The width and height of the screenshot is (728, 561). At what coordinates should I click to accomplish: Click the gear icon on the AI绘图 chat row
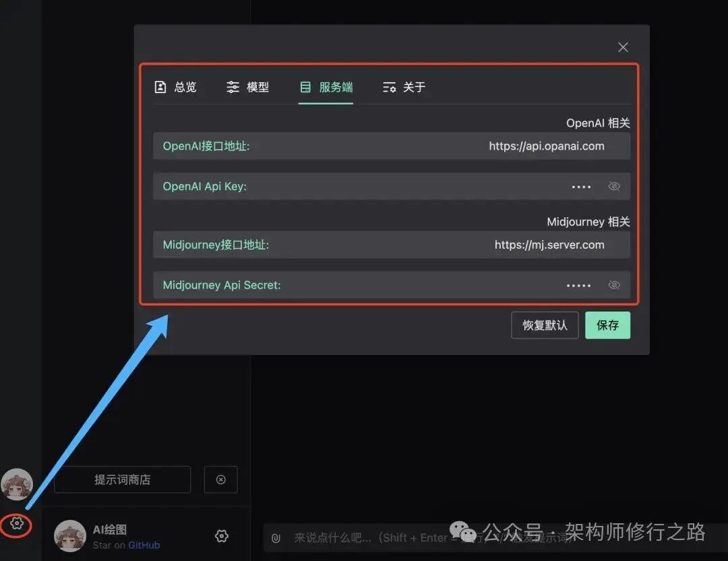[221, 535]
